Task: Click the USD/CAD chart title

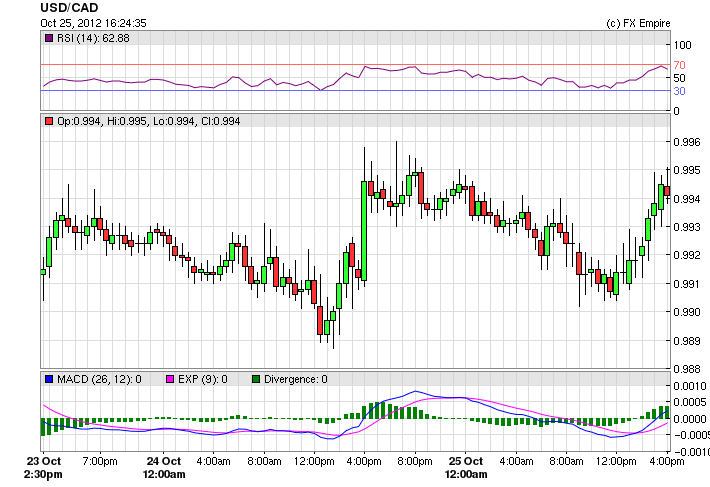Action: click(x=69, y=8)
